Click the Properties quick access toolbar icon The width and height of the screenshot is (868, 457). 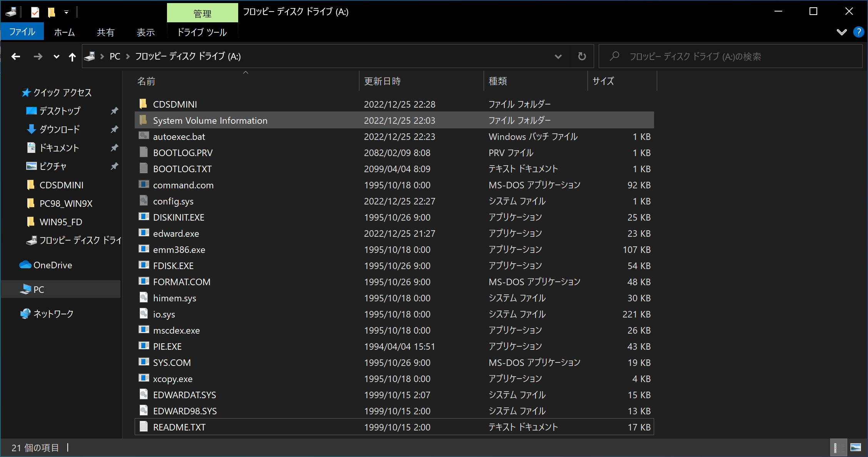[35, 12]
